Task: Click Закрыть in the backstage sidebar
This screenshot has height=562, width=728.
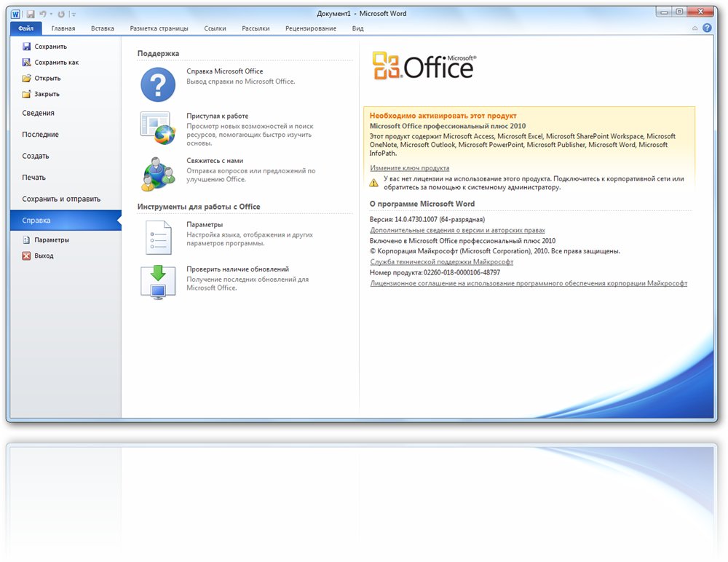Action: coord(41,94)
